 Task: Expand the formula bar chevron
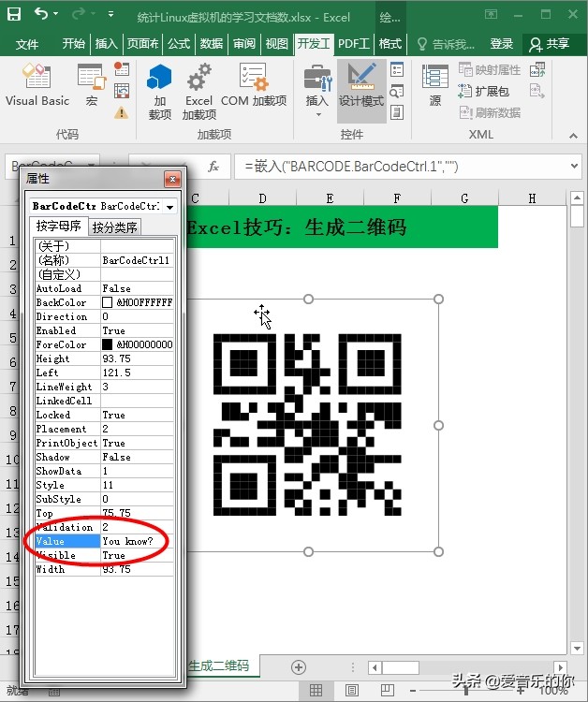pos(574,167)
